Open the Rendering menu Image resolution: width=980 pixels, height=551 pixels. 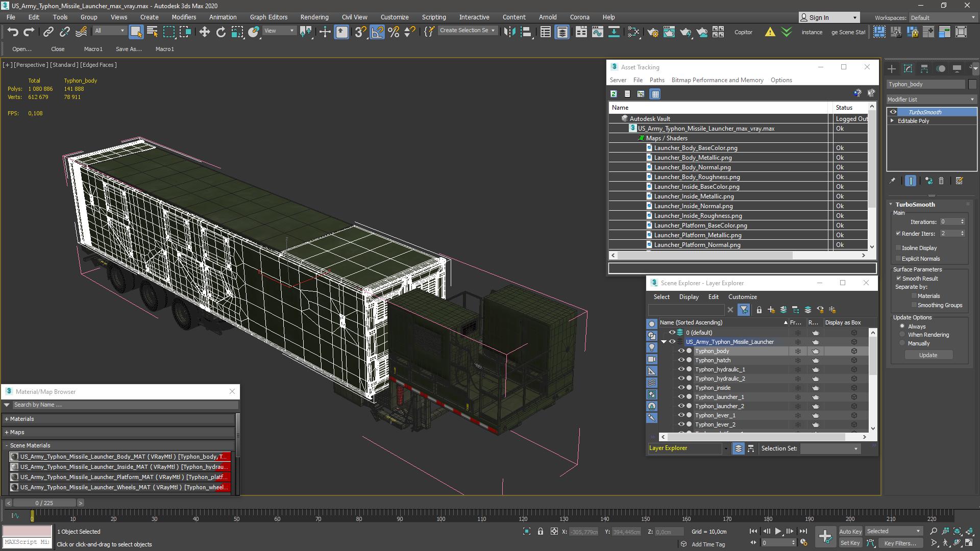[314, 17]
